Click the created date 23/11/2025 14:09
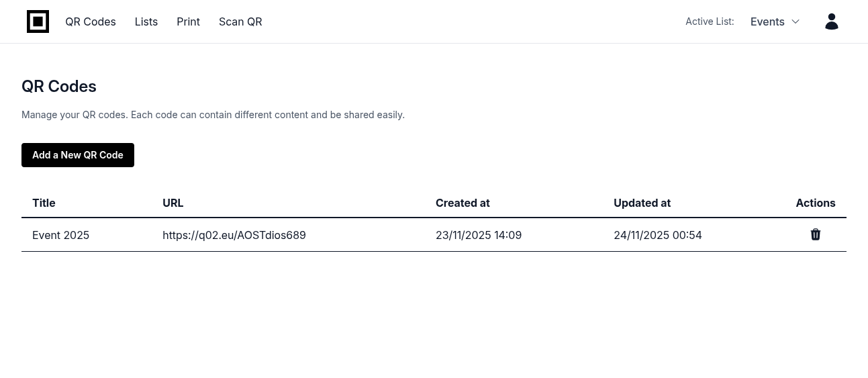 pos(479,235)
